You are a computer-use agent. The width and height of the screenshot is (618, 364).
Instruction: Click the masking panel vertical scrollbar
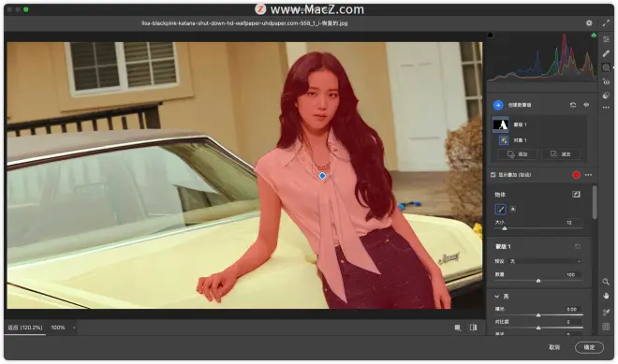pyautogui.click(x=595, y=202)
